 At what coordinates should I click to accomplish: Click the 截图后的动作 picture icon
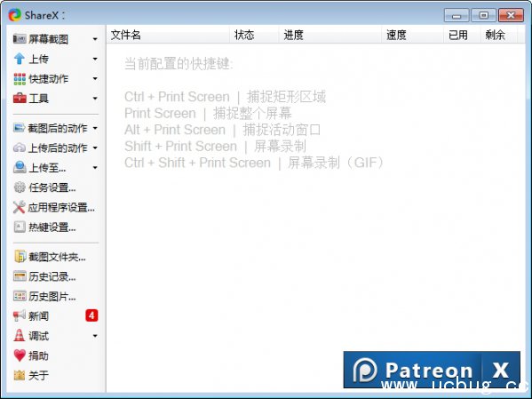coord(20,128)
